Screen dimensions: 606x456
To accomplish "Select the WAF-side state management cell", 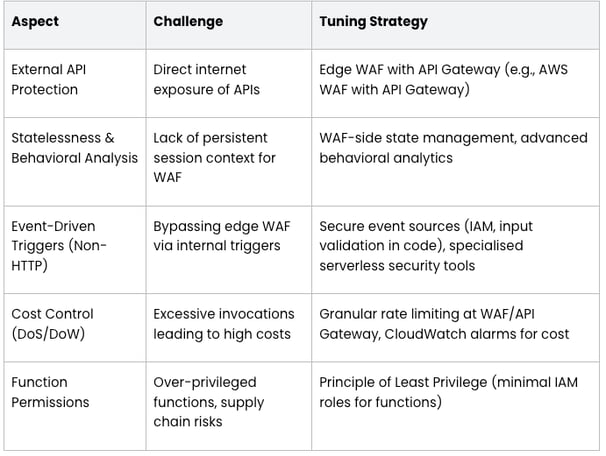I will coord(455,162).
